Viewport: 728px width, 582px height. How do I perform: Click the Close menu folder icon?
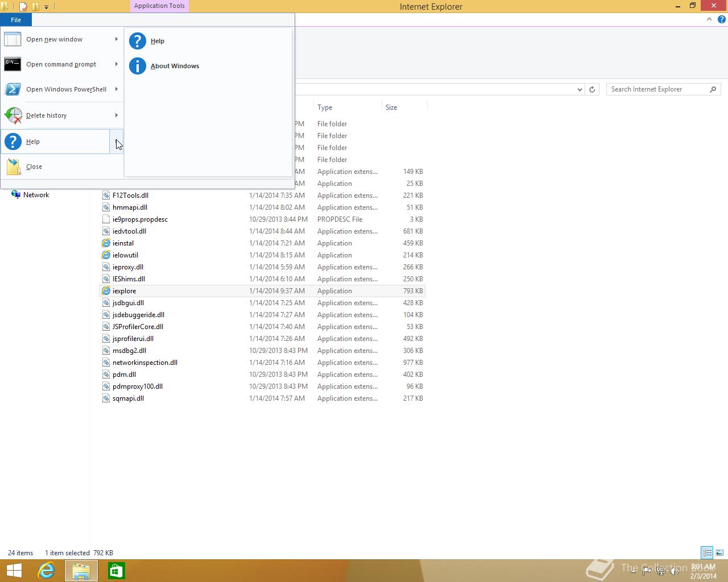click(x=14, y=167)
